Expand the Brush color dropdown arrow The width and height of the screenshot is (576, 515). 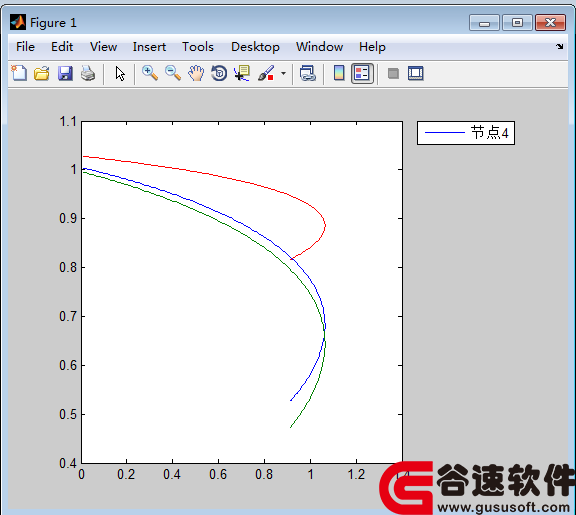click(283, 73)
